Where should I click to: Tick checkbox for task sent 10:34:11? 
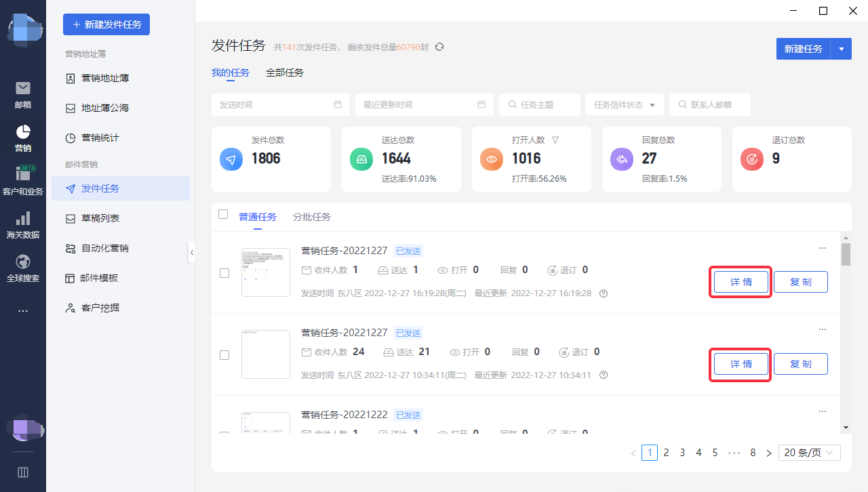(224, 355)
